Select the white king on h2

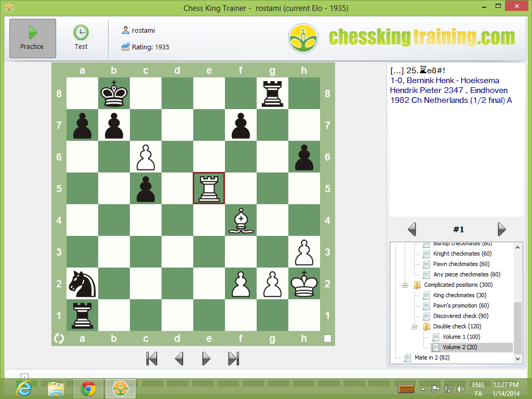[x=304, y=284]
